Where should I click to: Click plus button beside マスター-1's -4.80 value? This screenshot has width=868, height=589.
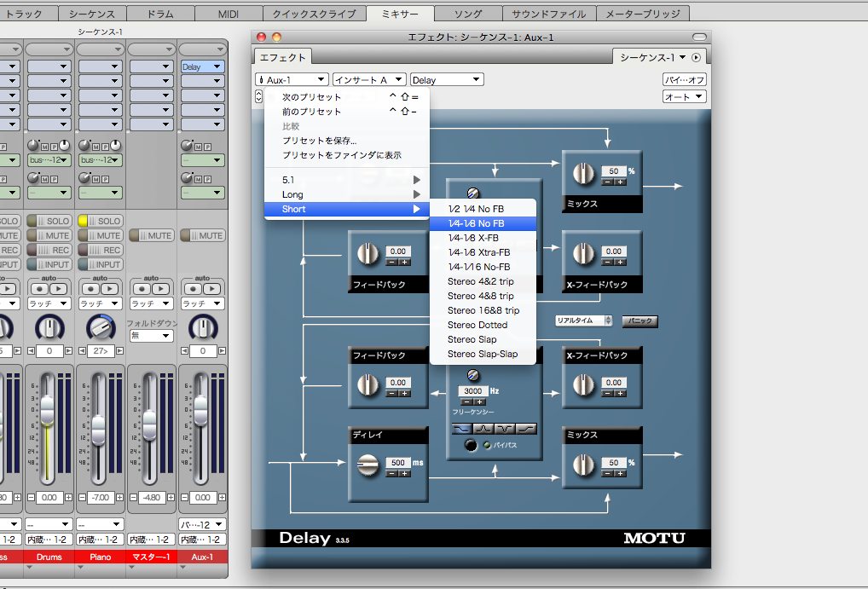(171, 497)
